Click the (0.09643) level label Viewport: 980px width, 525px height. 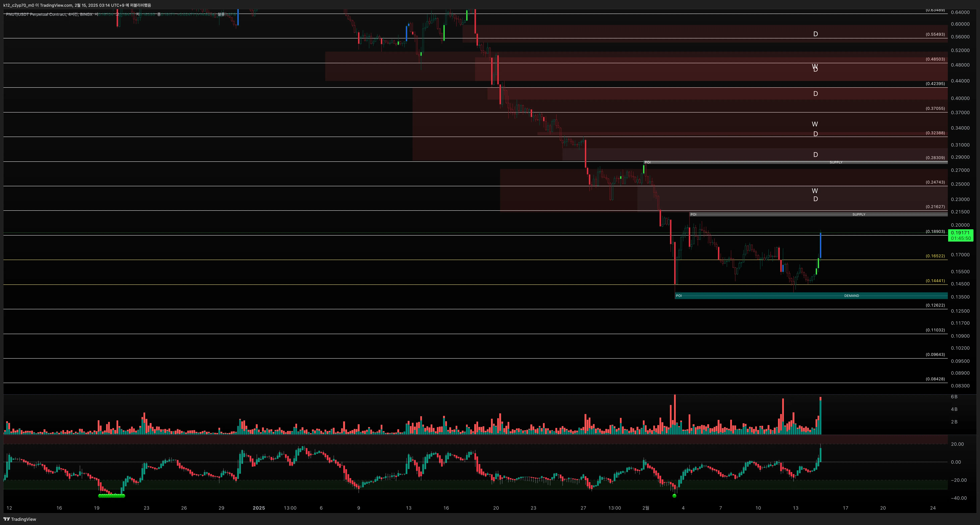click(935, 355)
